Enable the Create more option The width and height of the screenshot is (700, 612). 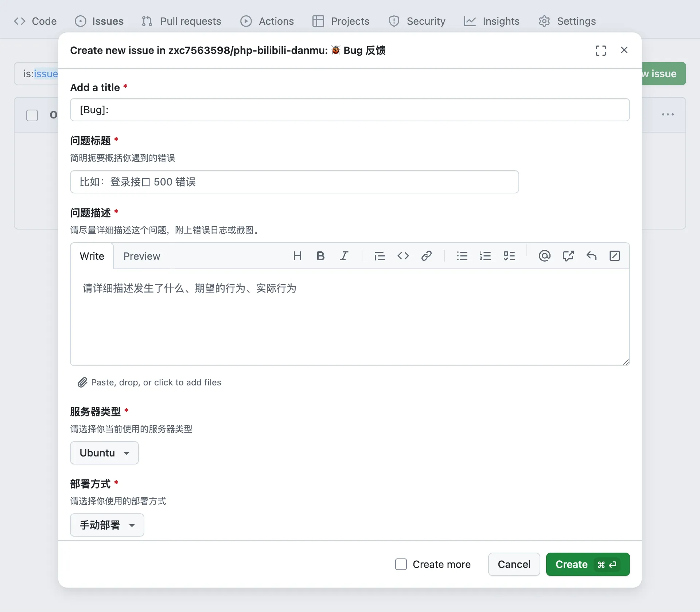pos(401,564)
